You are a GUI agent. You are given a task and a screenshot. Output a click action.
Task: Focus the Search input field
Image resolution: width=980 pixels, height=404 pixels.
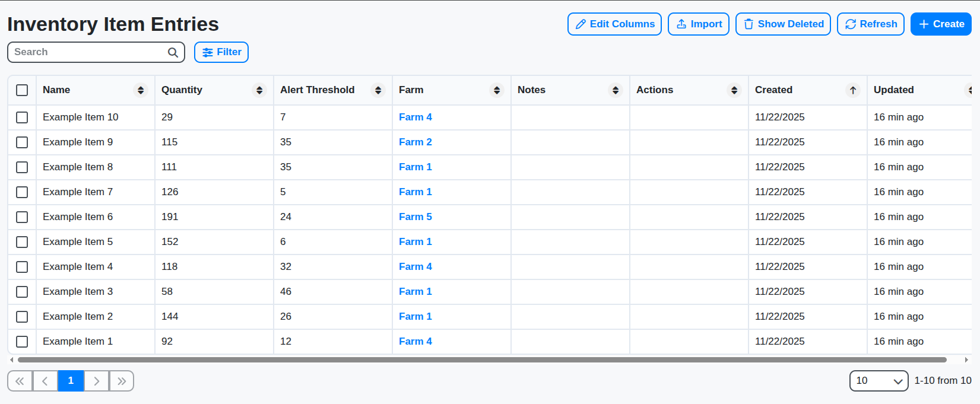(x=89, y=52)
